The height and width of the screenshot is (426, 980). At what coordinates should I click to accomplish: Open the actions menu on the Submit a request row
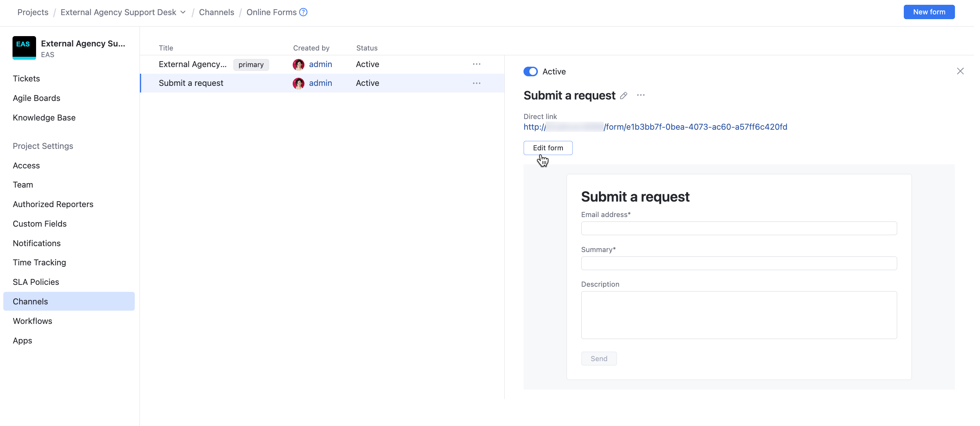click(x=476, y=83)
